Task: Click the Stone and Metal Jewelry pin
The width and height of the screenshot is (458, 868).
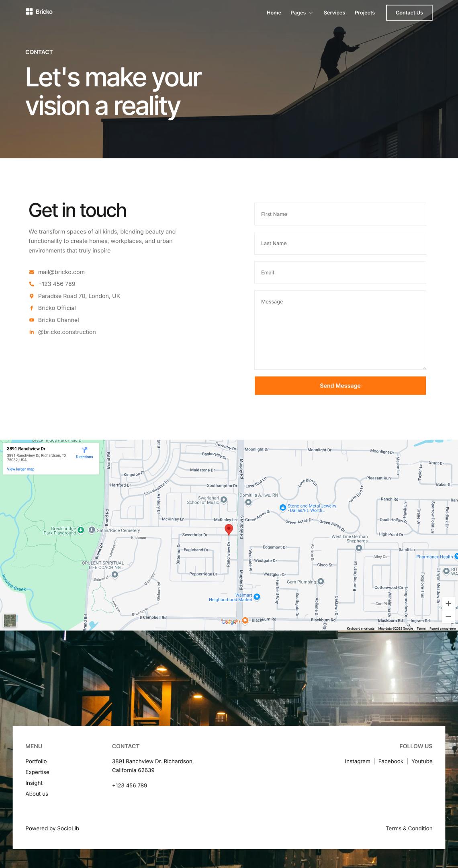Action: pos(283,508)
